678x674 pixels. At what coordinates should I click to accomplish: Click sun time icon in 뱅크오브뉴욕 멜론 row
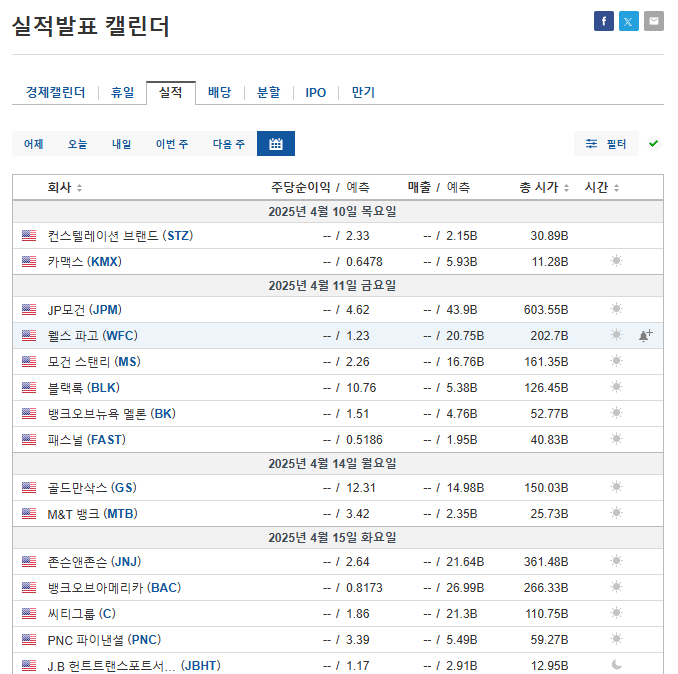tap(617, 412)
